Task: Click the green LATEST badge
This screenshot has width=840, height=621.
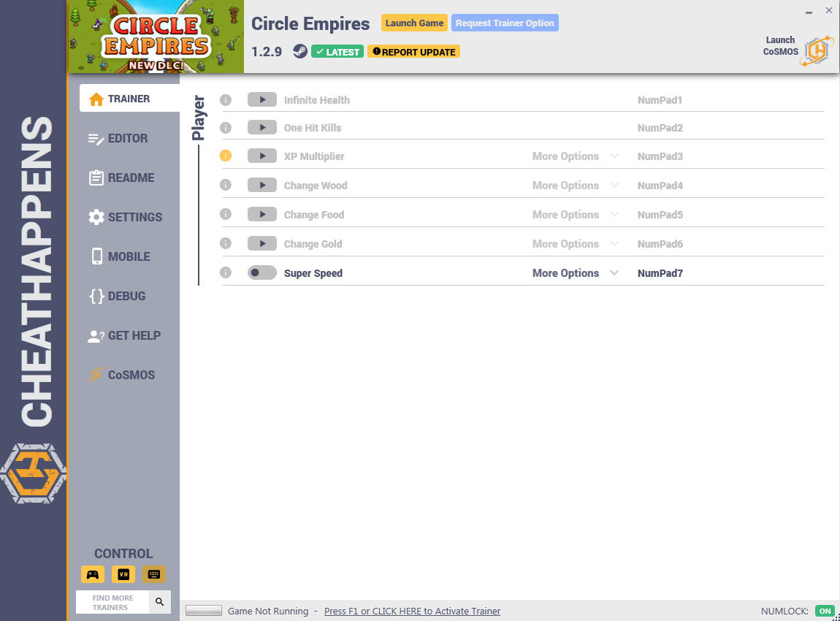Action: (337, 51)
